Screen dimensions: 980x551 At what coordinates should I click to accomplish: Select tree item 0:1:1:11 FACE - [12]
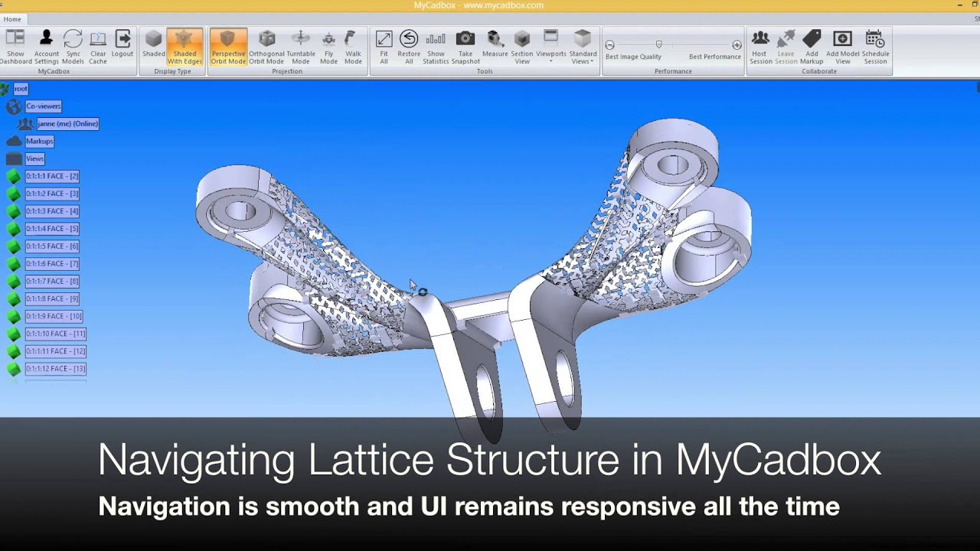[x=56, y=351]
